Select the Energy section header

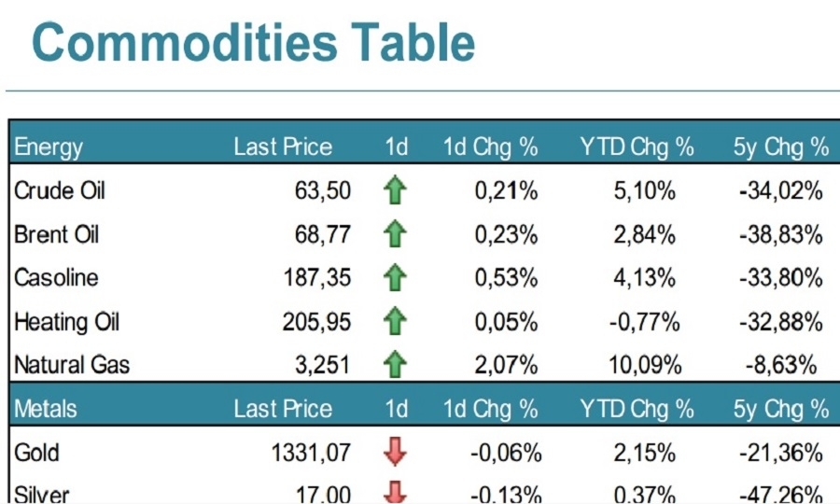click(x=49, y=147)
